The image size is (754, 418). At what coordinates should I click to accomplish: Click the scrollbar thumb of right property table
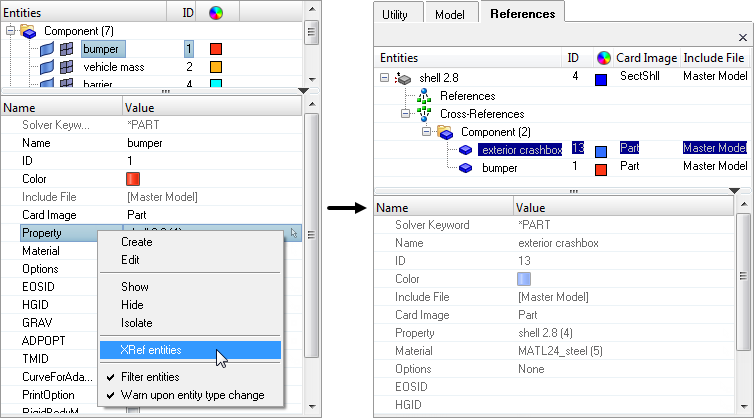[743, 281]
